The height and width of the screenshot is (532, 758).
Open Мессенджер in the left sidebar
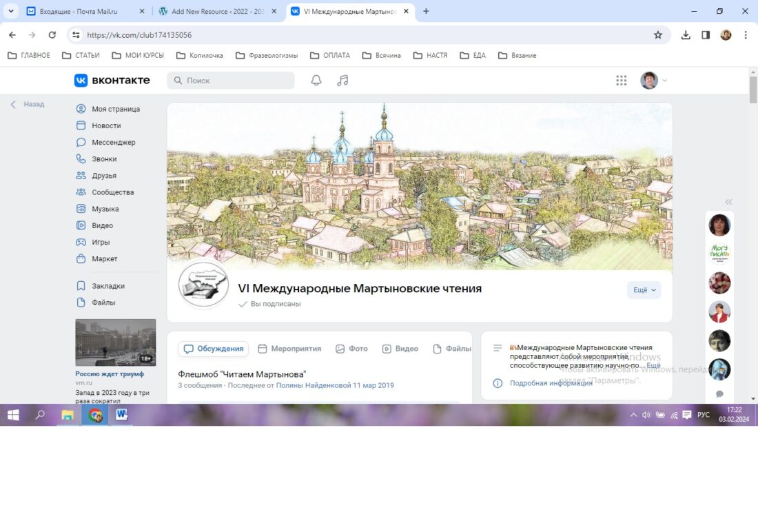113,143
